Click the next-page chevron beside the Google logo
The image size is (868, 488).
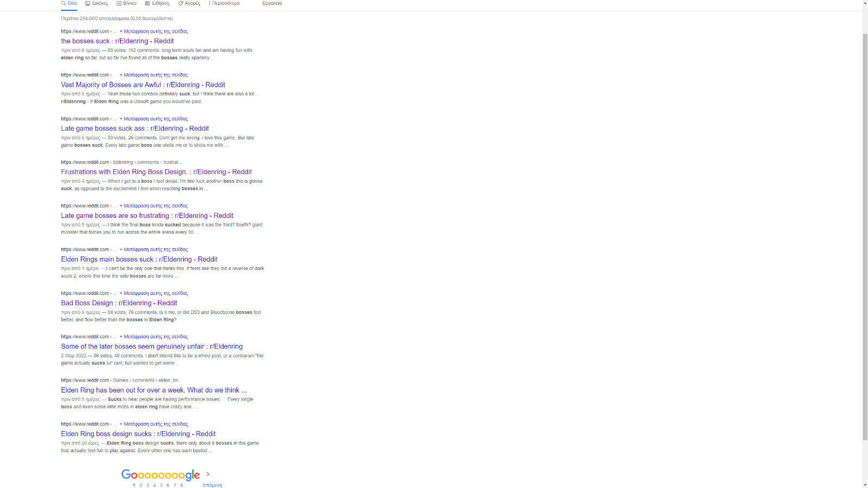click(x=208, y=474)
